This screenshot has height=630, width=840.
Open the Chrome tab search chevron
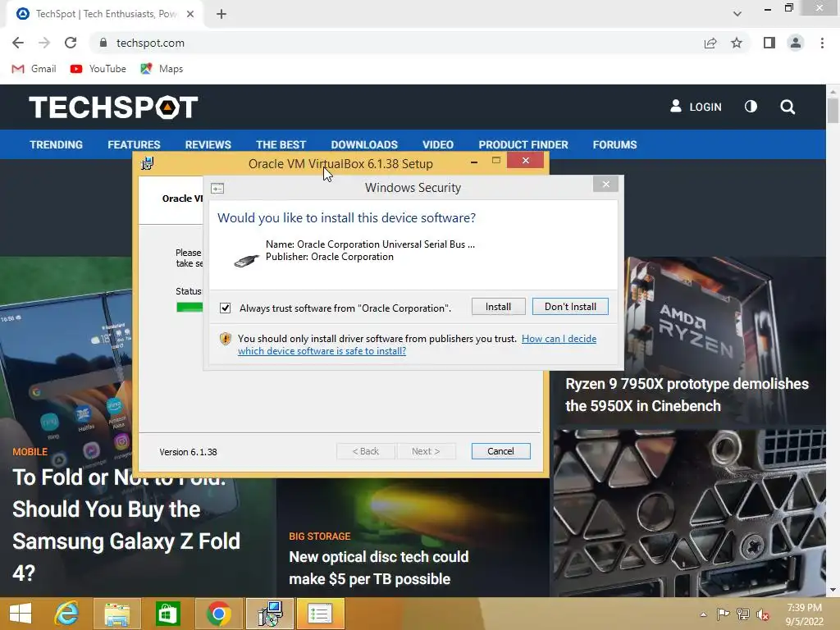[x=737, y=14]
